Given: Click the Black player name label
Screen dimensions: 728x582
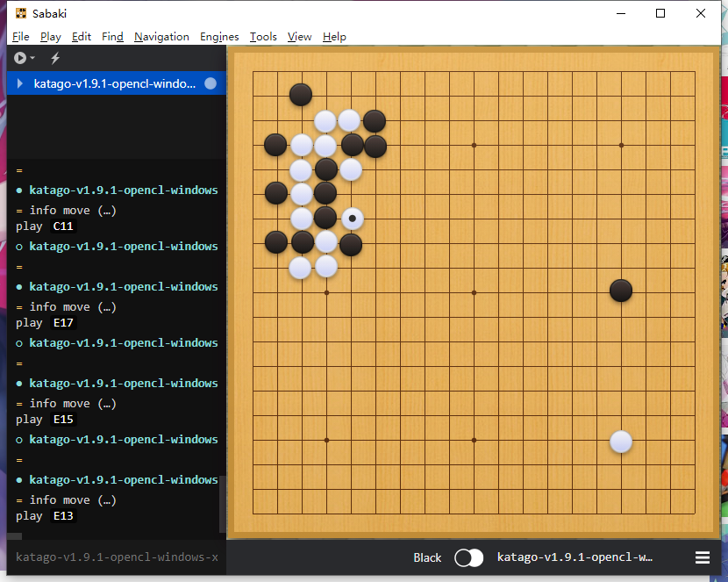Looking at the screenshot, I should [427, 557].
